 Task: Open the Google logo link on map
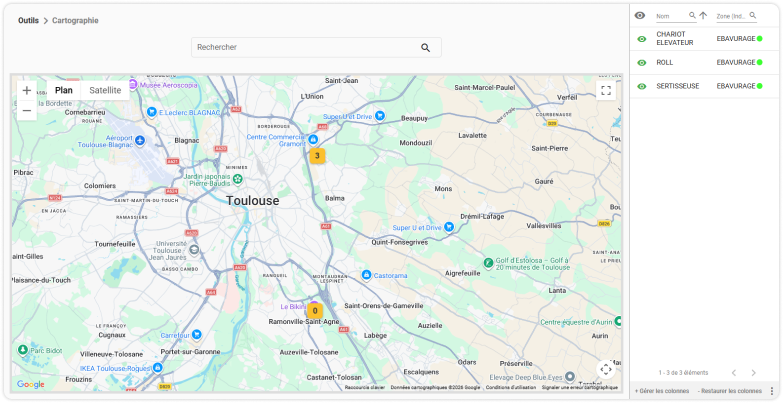pyautogui.click(x=30, y=385)
